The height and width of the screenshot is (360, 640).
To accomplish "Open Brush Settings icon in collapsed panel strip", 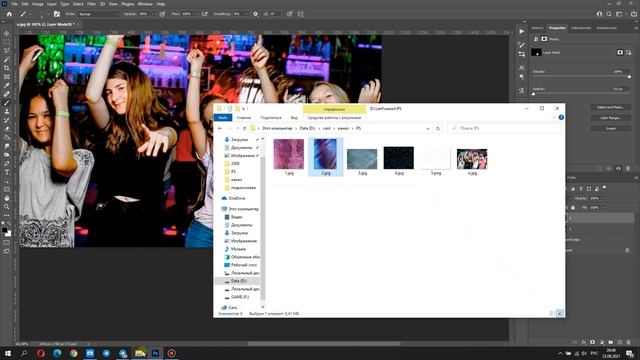I will [x=522, y=45].
